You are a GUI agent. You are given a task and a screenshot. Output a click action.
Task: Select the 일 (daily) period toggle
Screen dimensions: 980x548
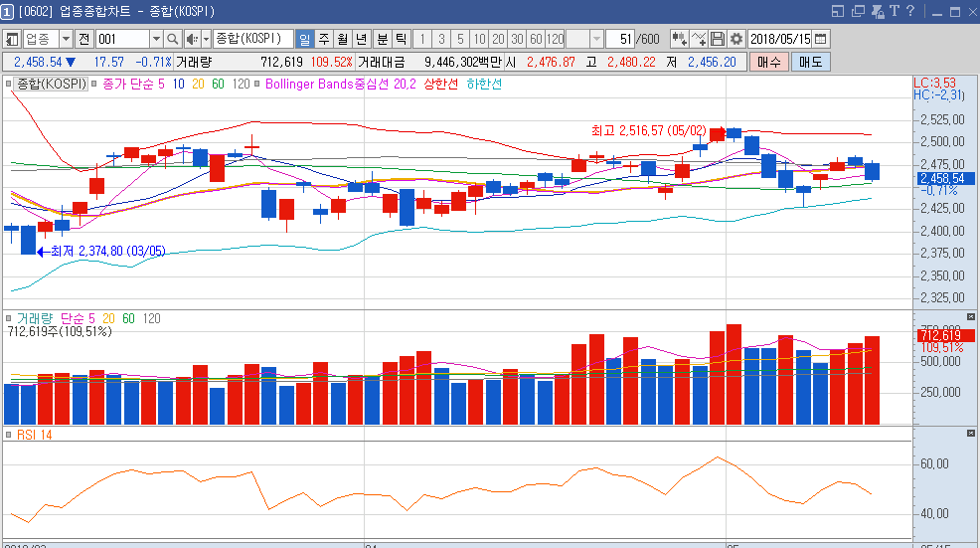(x=304, y=39)
